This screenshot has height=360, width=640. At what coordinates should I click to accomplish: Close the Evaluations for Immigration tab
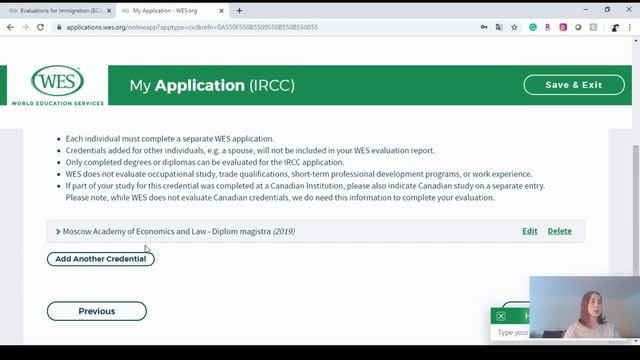109,11
